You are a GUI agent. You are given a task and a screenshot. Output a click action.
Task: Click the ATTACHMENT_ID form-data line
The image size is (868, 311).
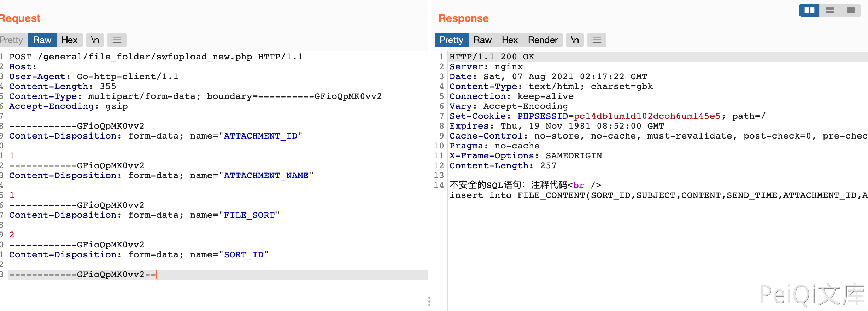[156, 136]
